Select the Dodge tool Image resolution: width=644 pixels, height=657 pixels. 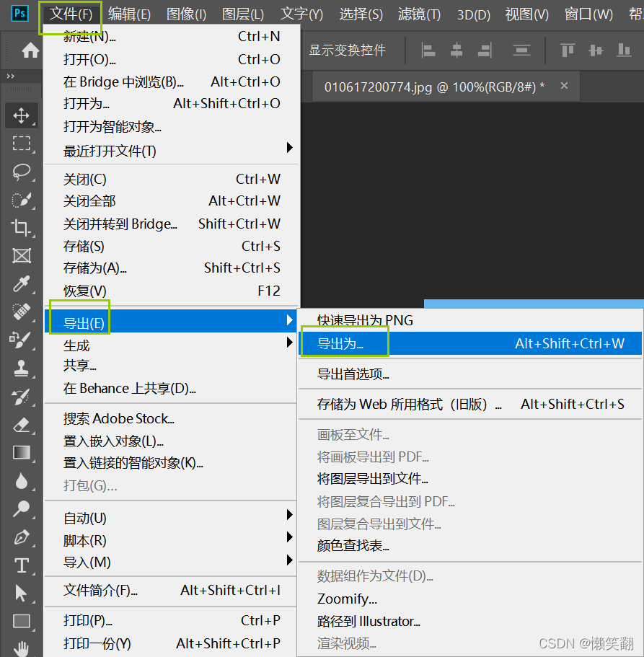point(22,508)
